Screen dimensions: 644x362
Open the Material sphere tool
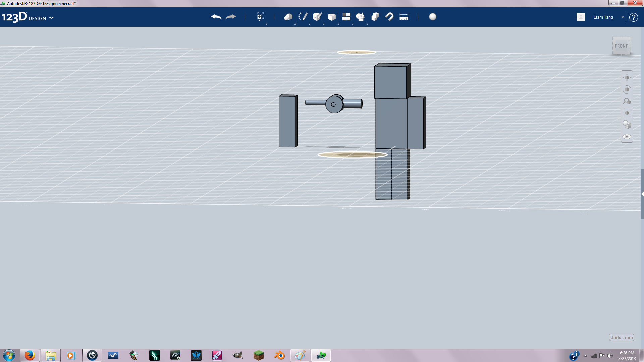pos(433,17)
